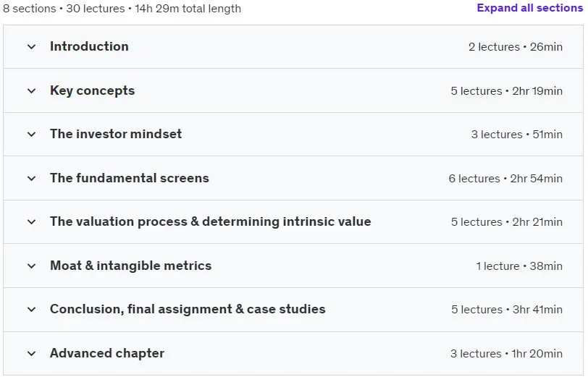The height and width of the screenshot is (377, 588).
Task: Click Expand all sections link
Action: 529,8
